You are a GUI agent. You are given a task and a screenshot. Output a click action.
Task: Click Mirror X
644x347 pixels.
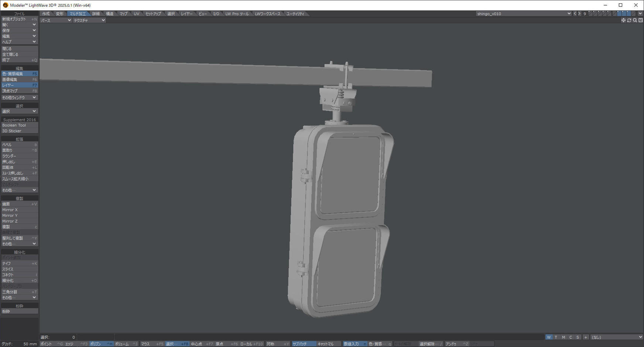tap(19, 210)
